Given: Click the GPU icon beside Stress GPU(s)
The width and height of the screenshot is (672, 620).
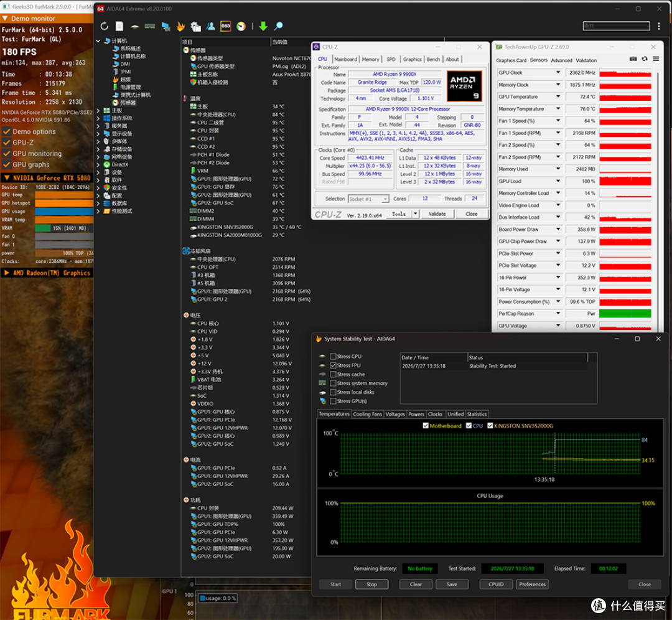Looking at the screenshot, I should pyautogui.click(x=323, y=401).
